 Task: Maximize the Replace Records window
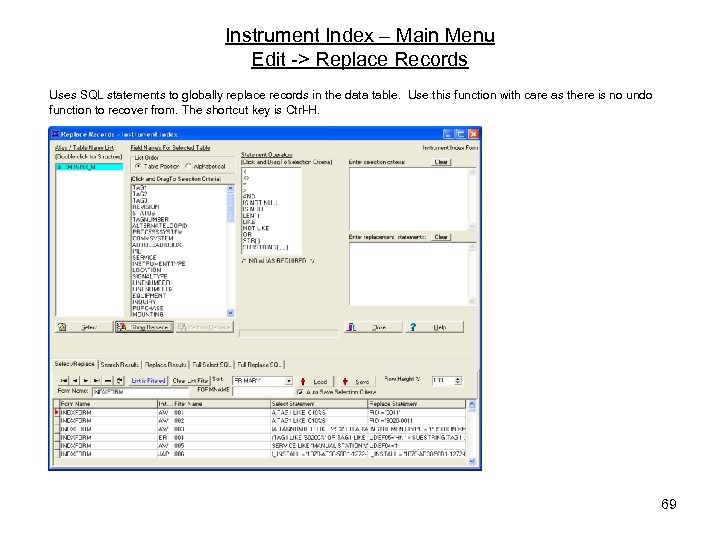click(461, 134)
